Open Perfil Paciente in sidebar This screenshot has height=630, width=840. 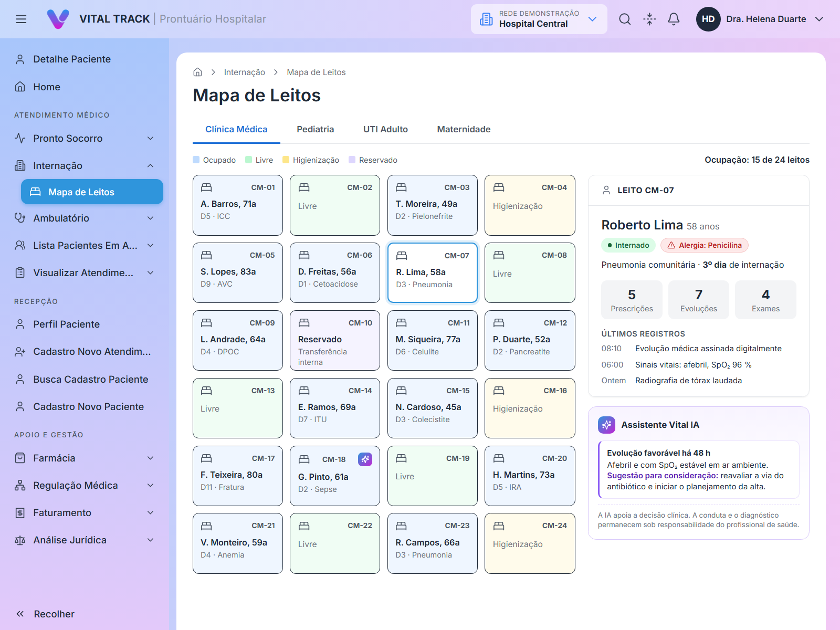(85, 324)
